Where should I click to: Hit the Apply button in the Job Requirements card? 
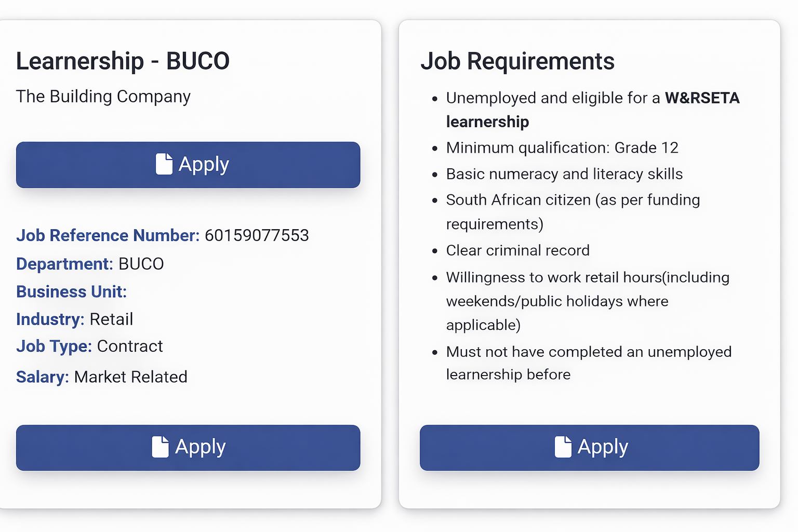pos(589,447)
